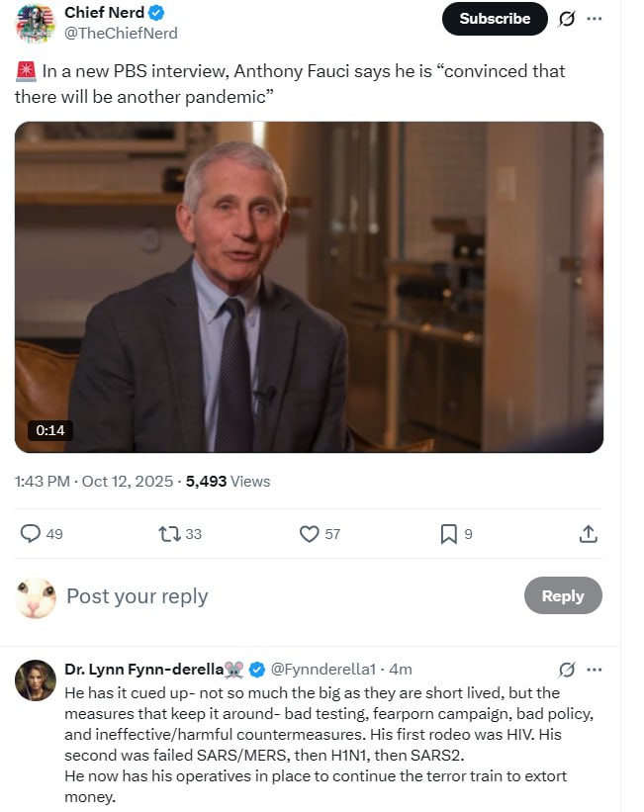Open Chief Nerd's profile avatar
Screen dimensions: 644x812
coord(36,23)
